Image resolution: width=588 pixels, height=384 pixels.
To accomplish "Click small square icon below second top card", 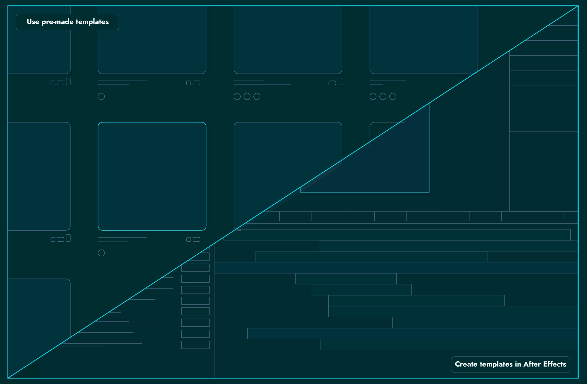I will pos(188,83).
